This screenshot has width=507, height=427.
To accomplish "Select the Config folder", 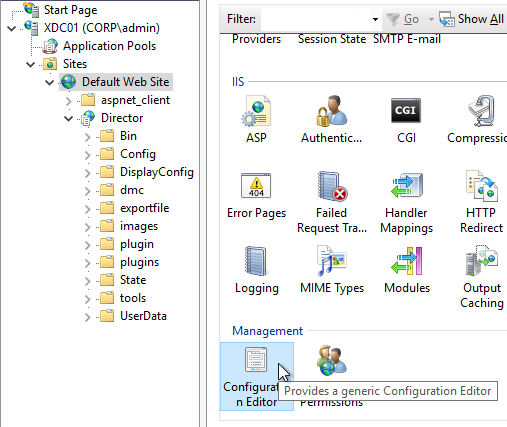I will pyautogui.click(x=138, y=154).
